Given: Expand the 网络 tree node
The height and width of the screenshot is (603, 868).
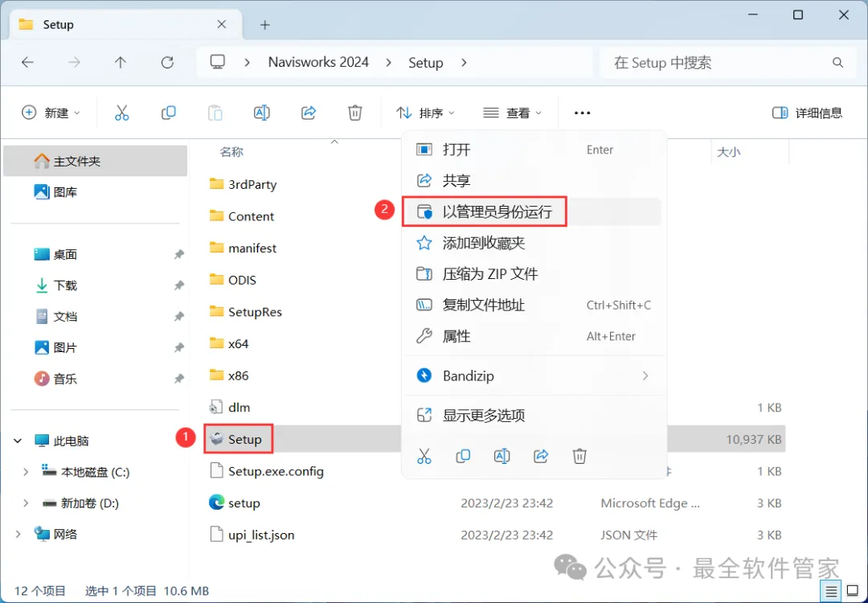Looking at the screenshot, I should tap(18, 534).
